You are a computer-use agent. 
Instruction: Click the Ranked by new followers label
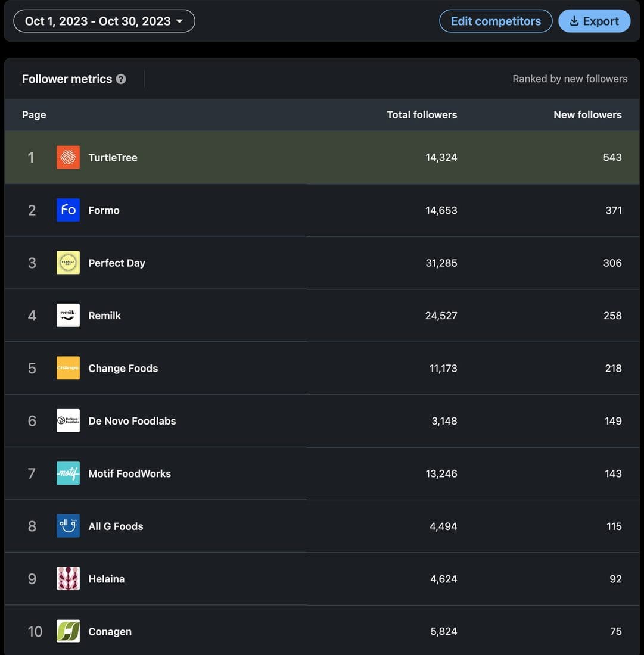click(570, 79)
